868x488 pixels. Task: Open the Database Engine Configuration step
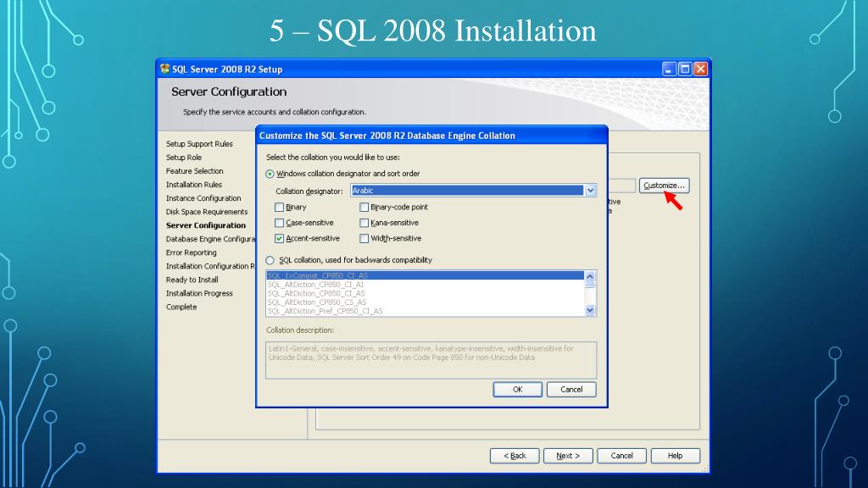point(210,239)
